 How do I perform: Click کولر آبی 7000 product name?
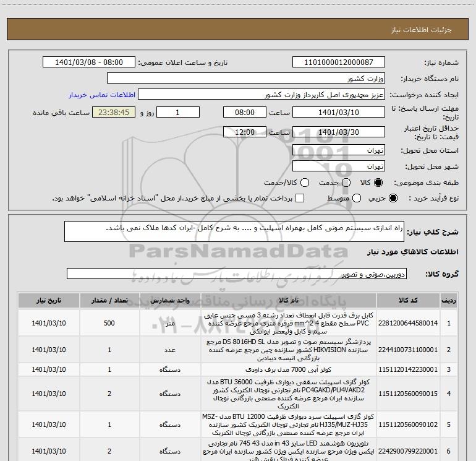pyautogui.click(x=289, y=369)
